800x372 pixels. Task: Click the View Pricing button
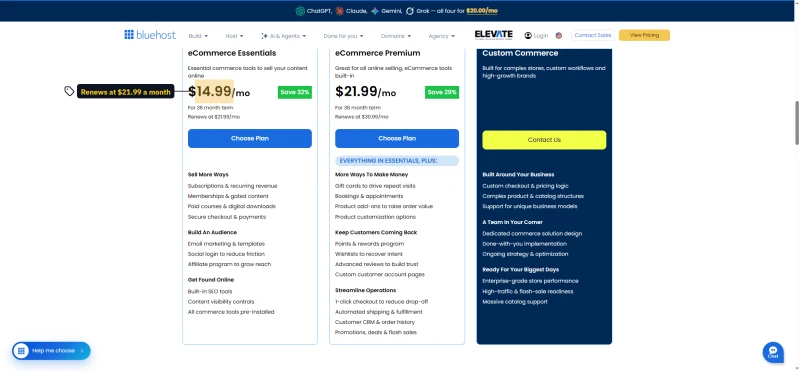(x=644, y=35)
